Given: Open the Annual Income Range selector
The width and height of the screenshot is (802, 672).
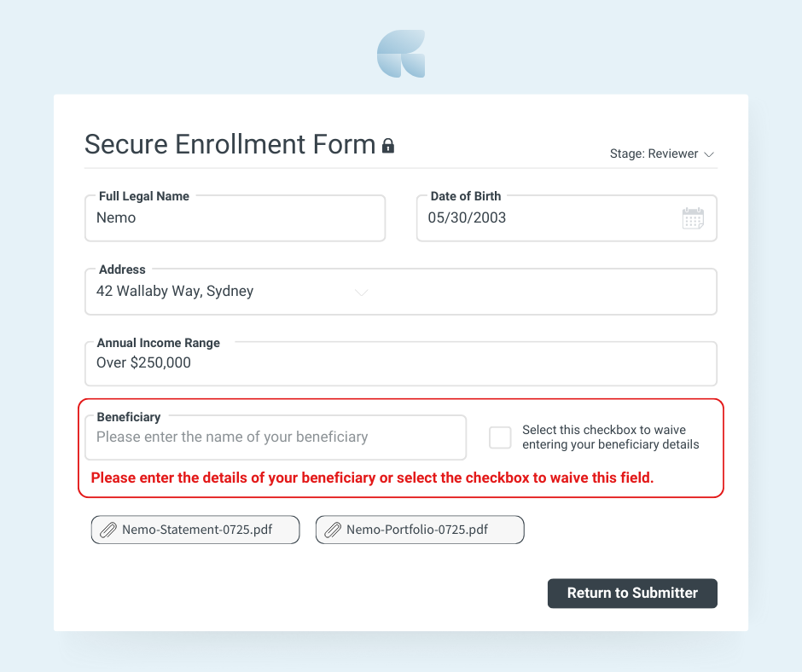Looking at the screenshot, I should point(401,363).
